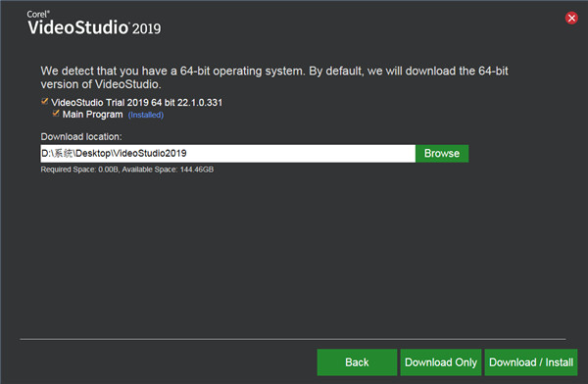Start the Download / Install button
The height and width of the screenshot is (384, 588).
tap(531, 362)
